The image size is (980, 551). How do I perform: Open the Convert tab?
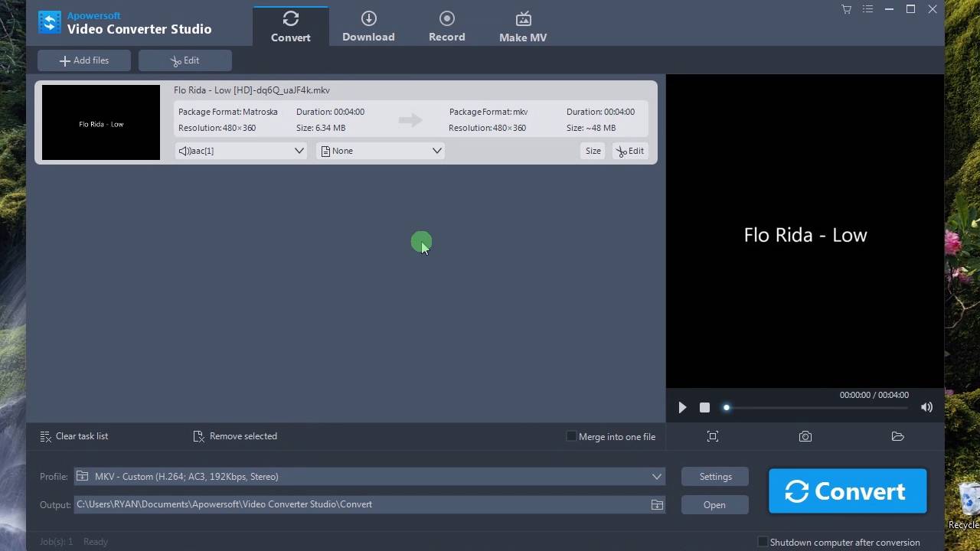tap(291, 27)
